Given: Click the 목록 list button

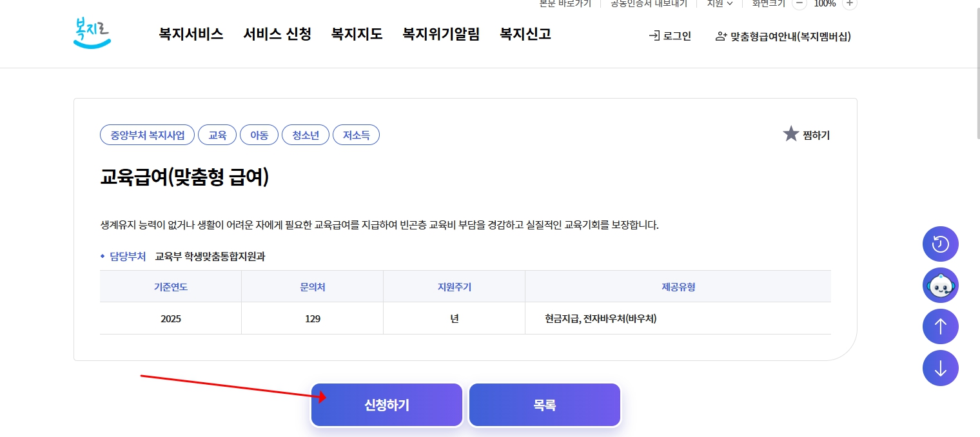Looking at the screenshot, I should coord(544,405).
